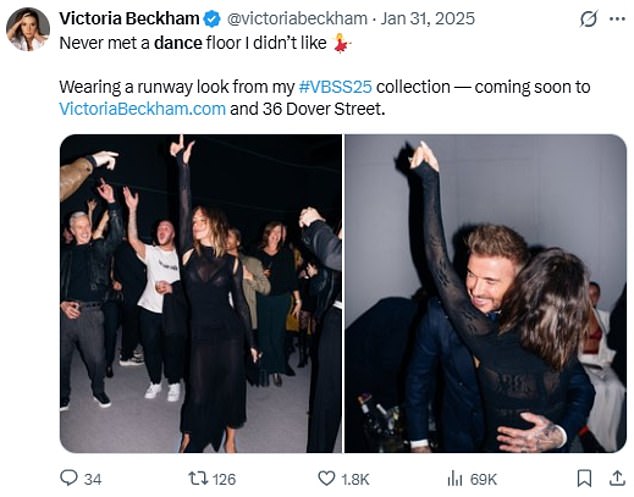The width and height of the screenshot is (634, 497).
Task: Bookmark this post
Action: tap(585, 478)
